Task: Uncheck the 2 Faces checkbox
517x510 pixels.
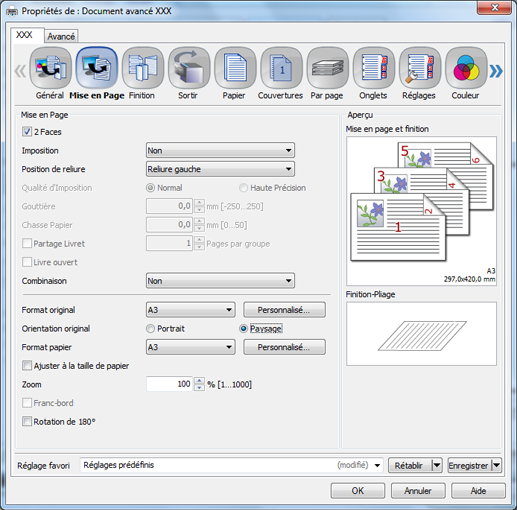Action: (27, 132)
